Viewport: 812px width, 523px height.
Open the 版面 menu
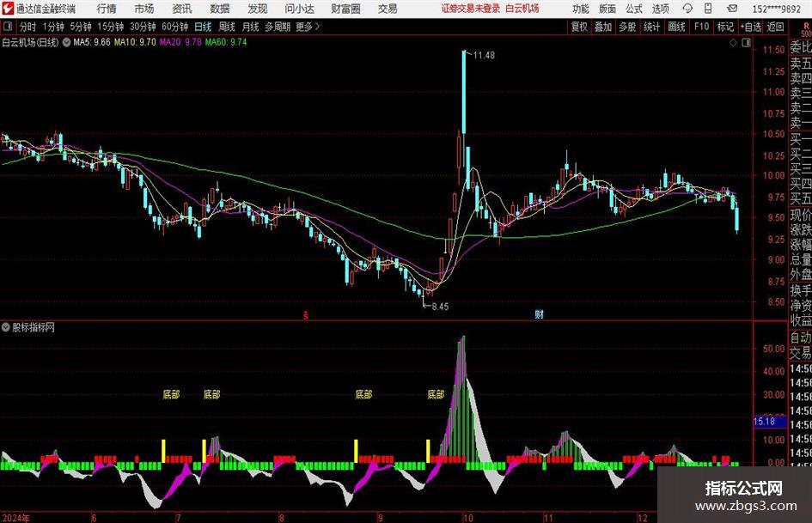tap(607, 9)
